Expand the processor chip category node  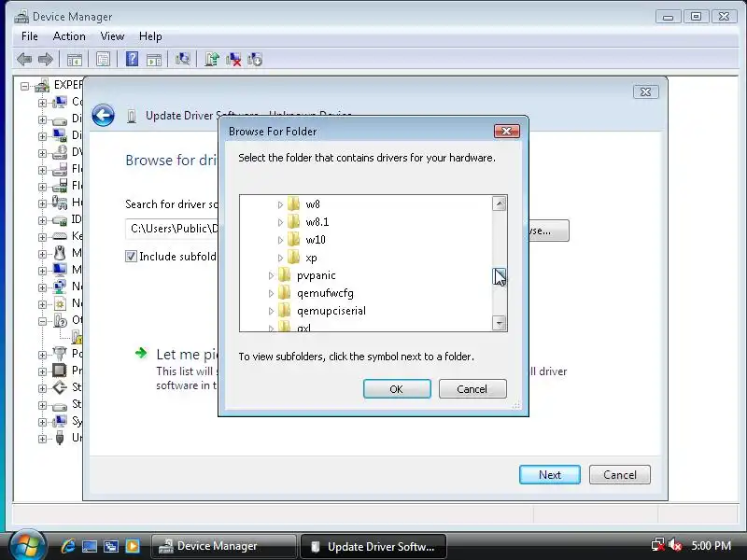tap(42, 371)
